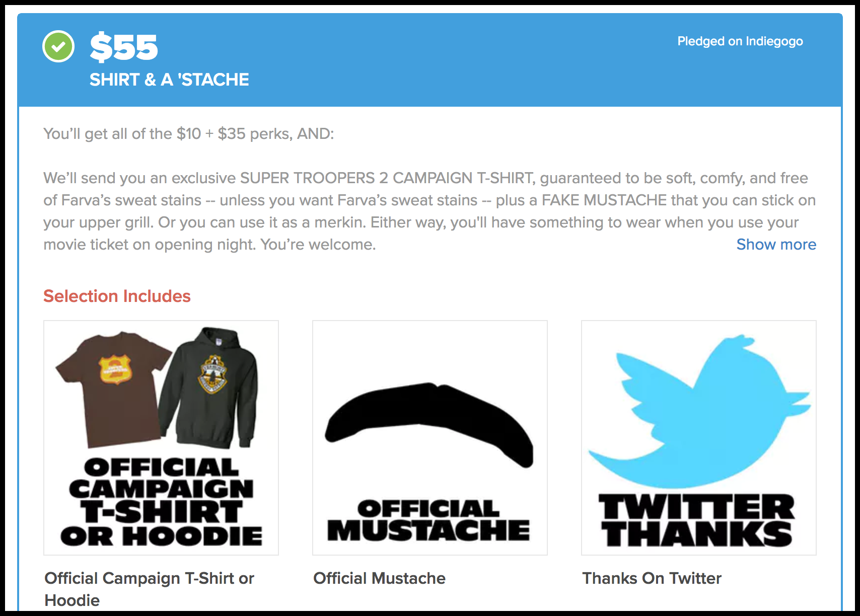The image size is (860, 616).
Task: Click the green checkmark selection icon
Action: (58, 46)
